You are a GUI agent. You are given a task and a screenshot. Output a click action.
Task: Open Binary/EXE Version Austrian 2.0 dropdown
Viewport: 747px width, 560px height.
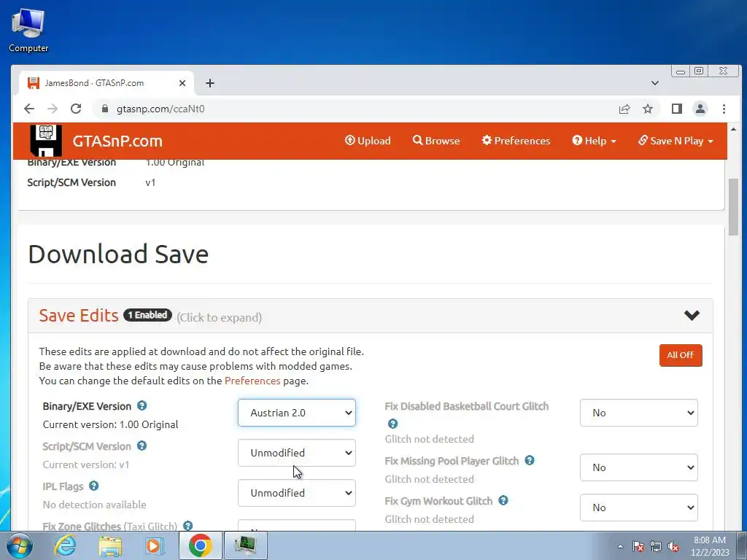[x=297, y=413]
